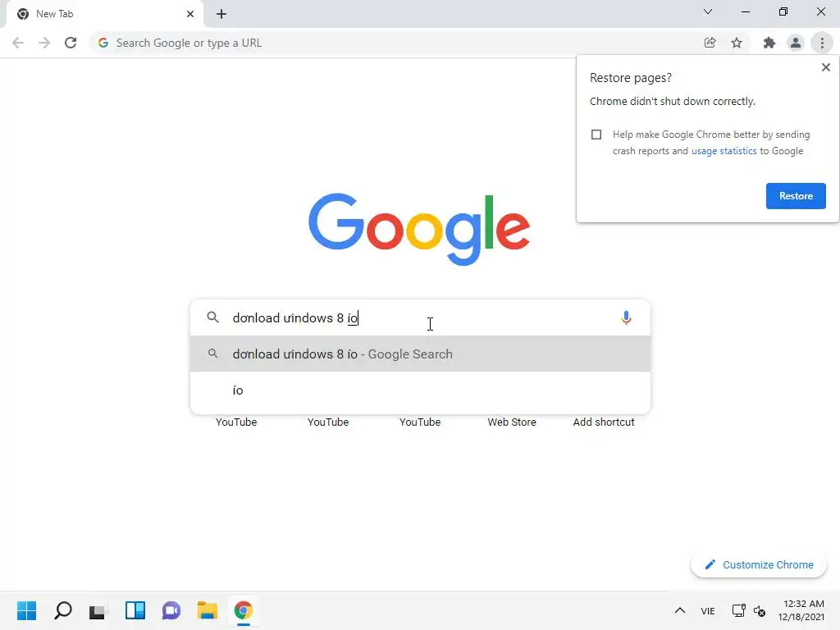Start voice search with microphone icon

pyautogui.click(x=626, y=318)
